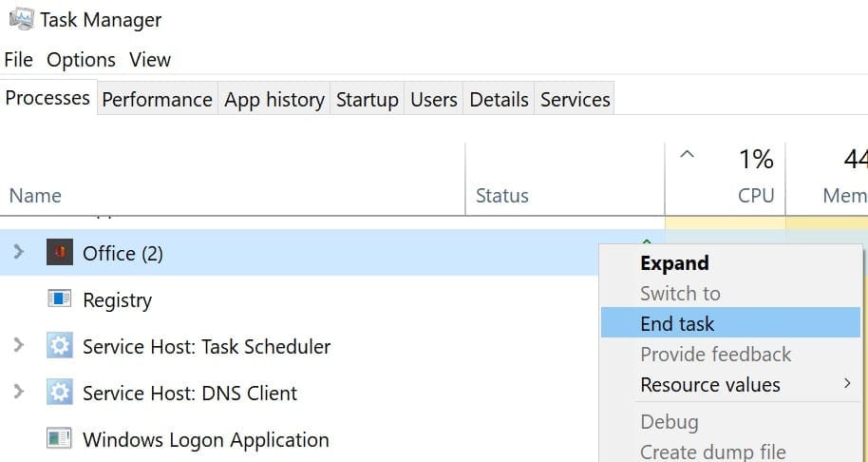Select the Service Host: Task Scheduler row
The width and height of the screenshot is (868, 462).
(x=299, y=346)
